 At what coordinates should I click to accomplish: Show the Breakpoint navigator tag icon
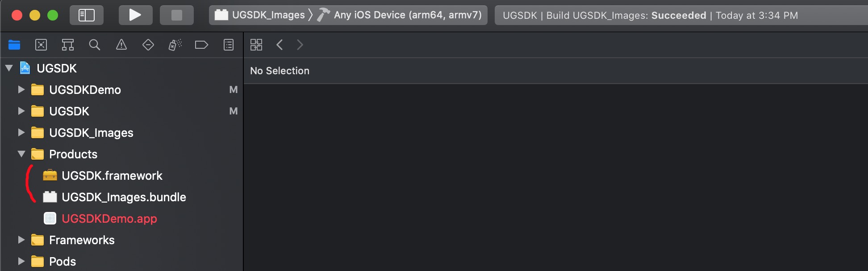coord(202,45)
